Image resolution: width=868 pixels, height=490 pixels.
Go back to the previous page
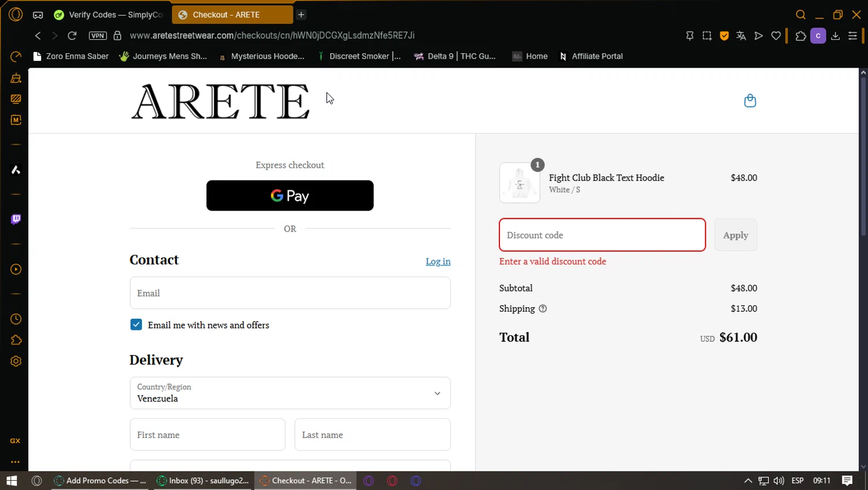[38, 36]
